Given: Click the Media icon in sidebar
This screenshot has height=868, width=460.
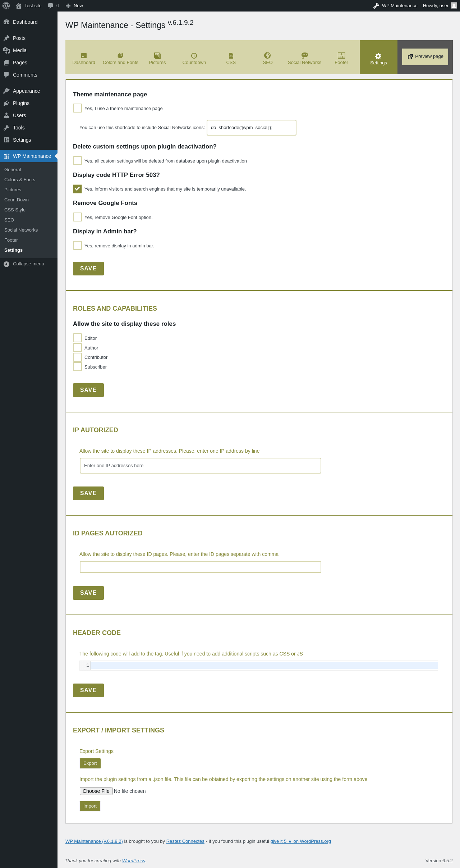Looking at the screenshot, I should 6,50.
